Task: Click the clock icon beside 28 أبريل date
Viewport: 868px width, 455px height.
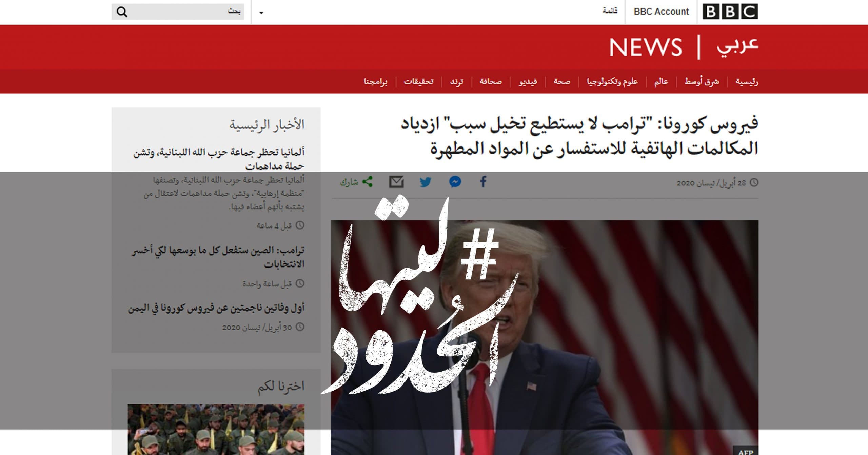Action: [754, 182]
